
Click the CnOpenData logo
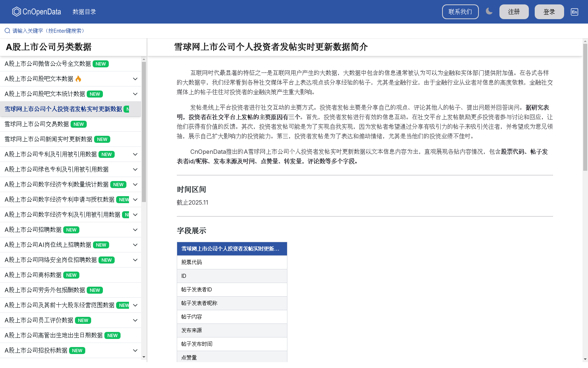(36, 12)
